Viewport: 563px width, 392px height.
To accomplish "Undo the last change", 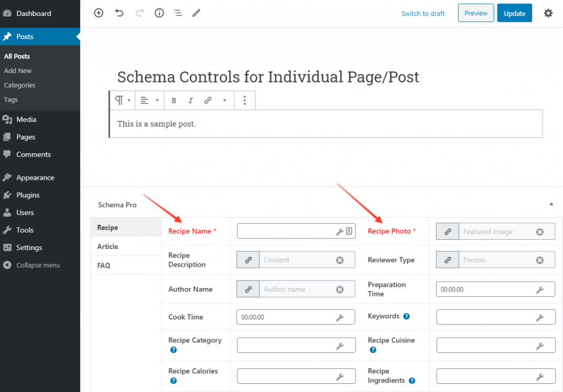I will click(119, 13).
